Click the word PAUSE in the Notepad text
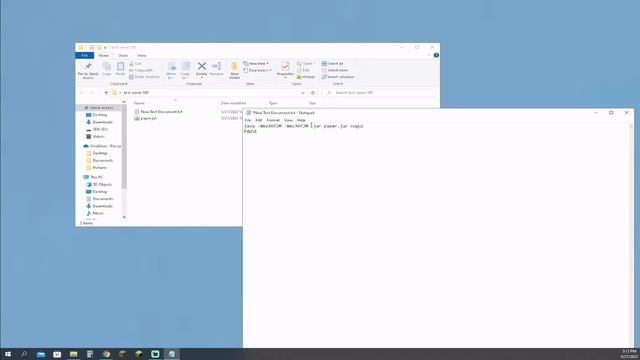The height and width of the screenshot is (360, 640). click(x=250, y=131)
